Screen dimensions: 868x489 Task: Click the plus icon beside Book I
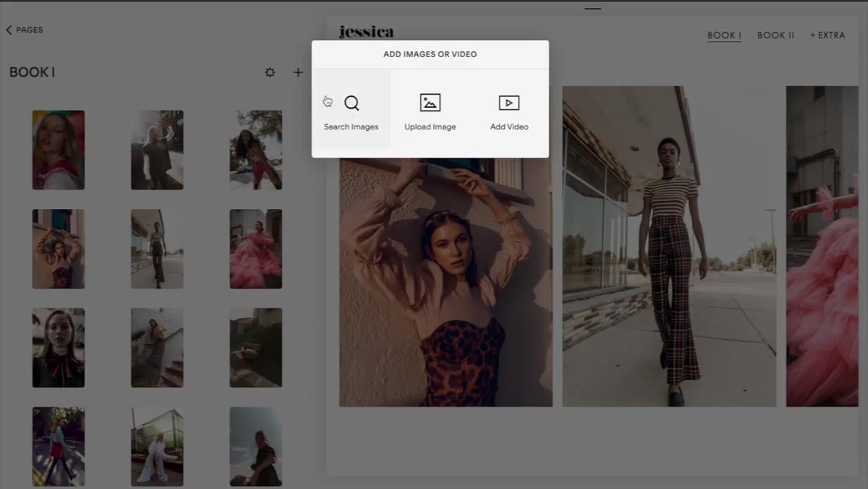point(298,72)
